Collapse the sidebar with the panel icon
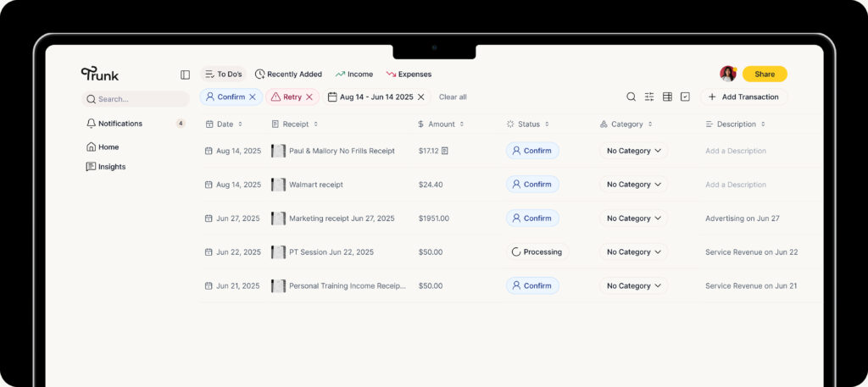 [186, 75]
